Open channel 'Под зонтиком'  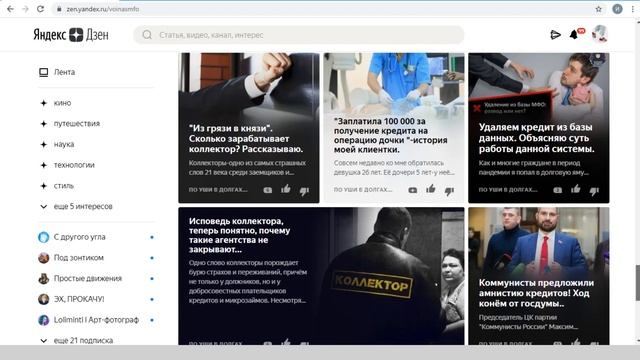pyautogui.click(x=79, y=258)
